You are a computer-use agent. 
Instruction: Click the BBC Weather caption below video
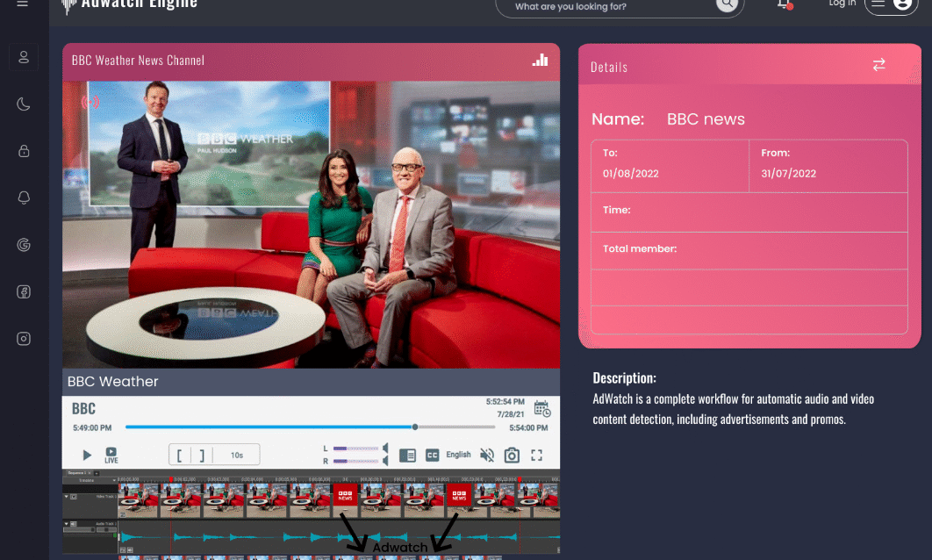point(113,382)
